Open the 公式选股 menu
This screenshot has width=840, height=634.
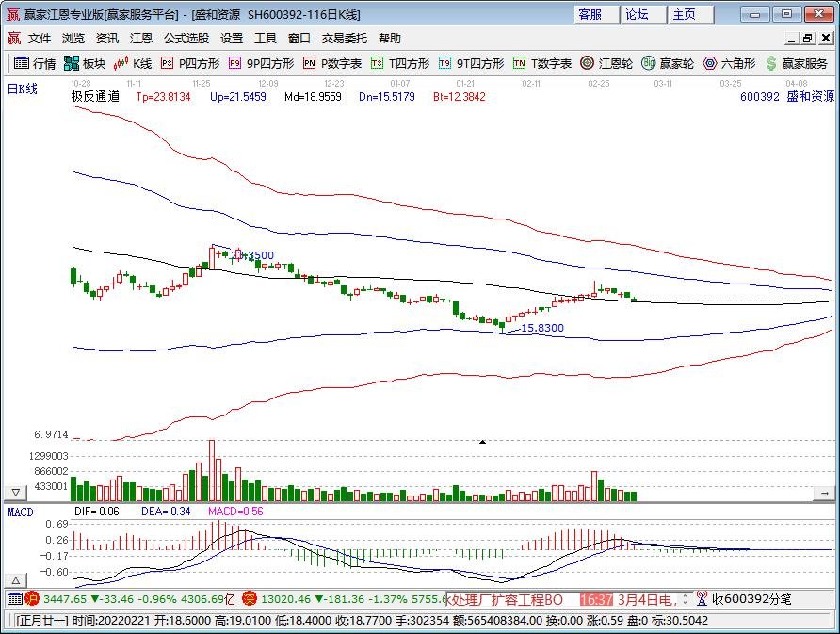186,38
